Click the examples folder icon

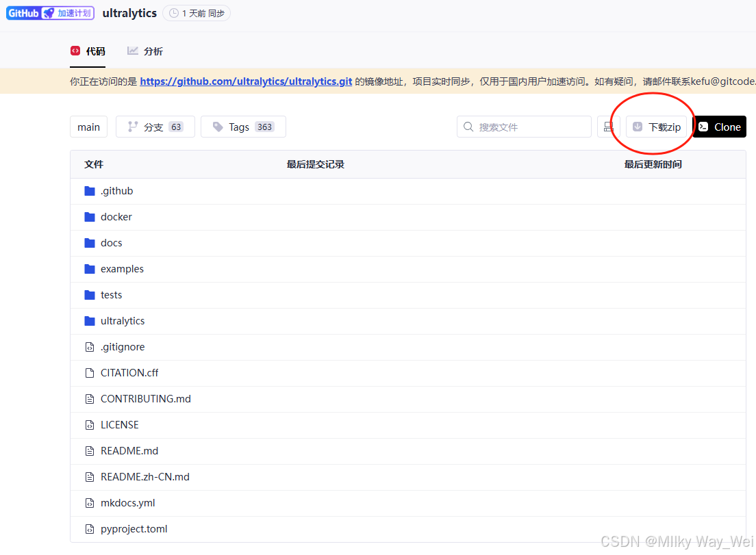click(90, 269)
